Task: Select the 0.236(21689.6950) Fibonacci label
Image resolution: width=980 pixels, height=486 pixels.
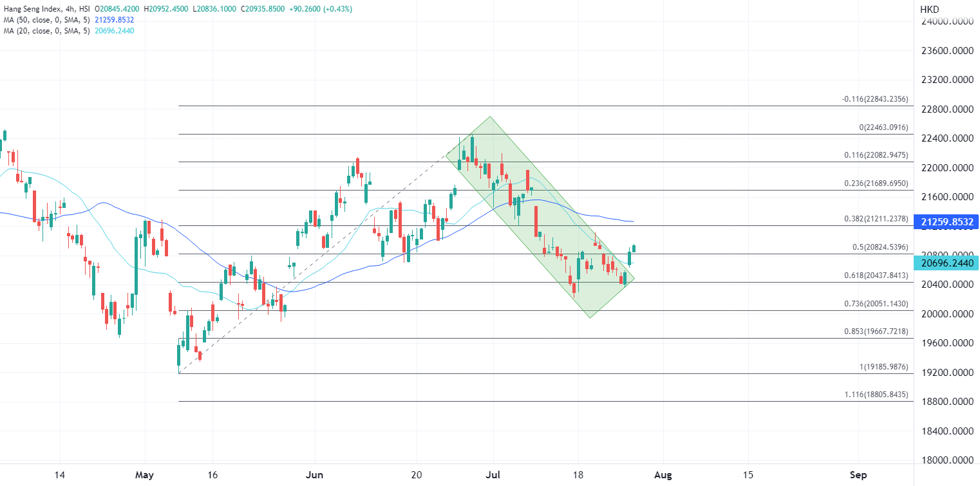Action: coord(876,183)
